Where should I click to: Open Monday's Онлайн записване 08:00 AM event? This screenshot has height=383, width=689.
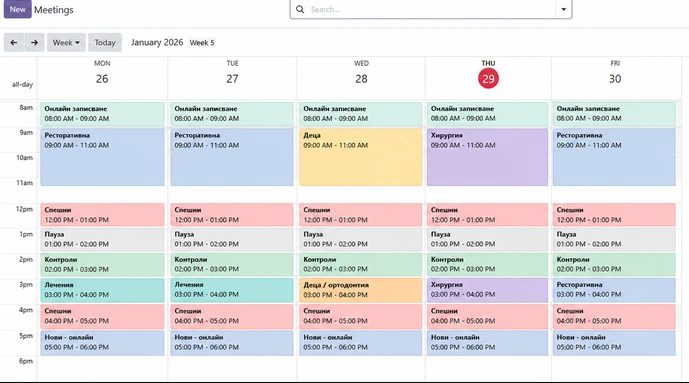(x=102, y=114)
